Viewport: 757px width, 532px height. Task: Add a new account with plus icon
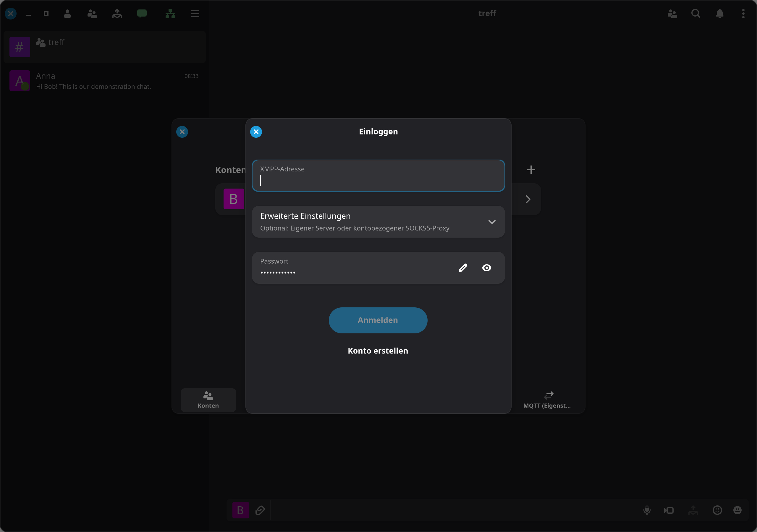tap(531, 170)
